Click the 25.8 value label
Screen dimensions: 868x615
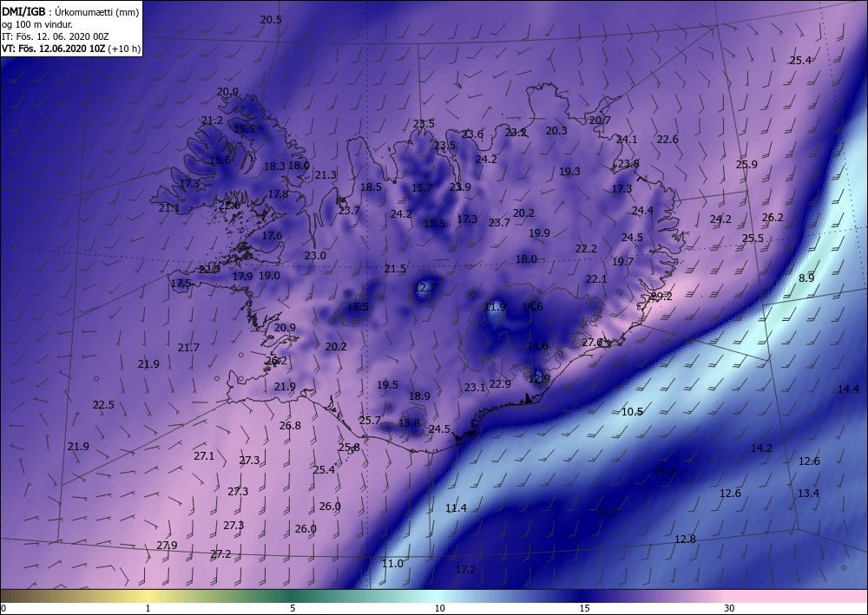349,447
